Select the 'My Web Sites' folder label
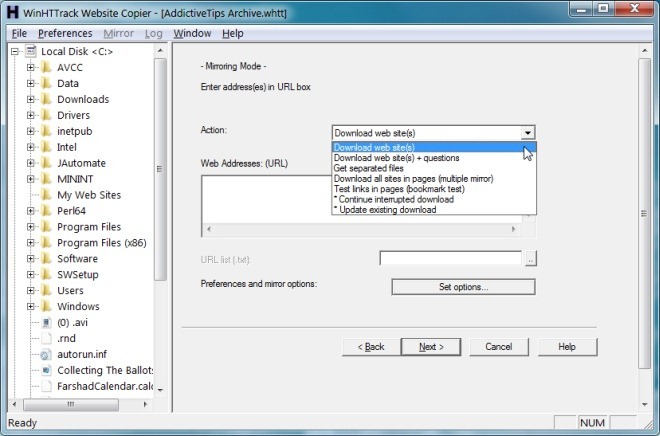Screen dimensions: 660x436 pos(89,195)
